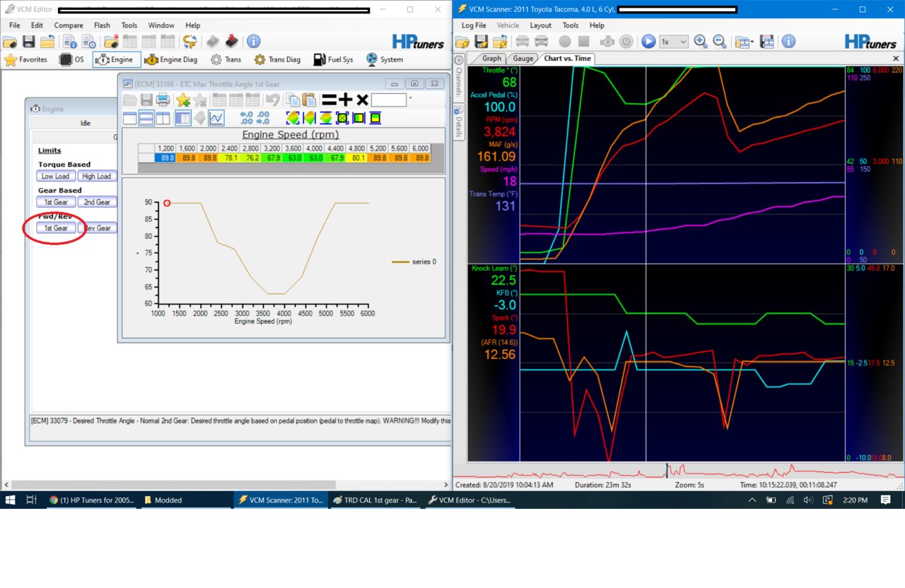Click the copy icon in table window
The height and width of the screenshot is (588, 905).
coord(292,100)
